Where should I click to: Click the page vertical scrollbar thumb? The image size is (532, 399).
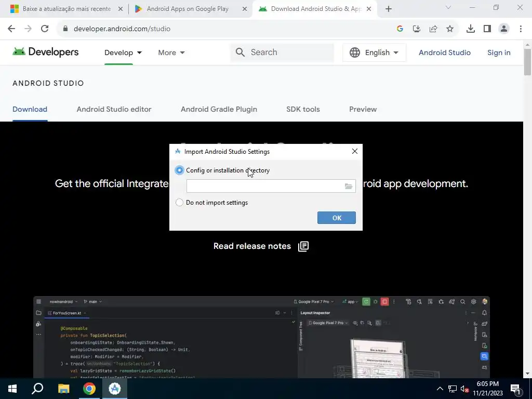(527, 62)
